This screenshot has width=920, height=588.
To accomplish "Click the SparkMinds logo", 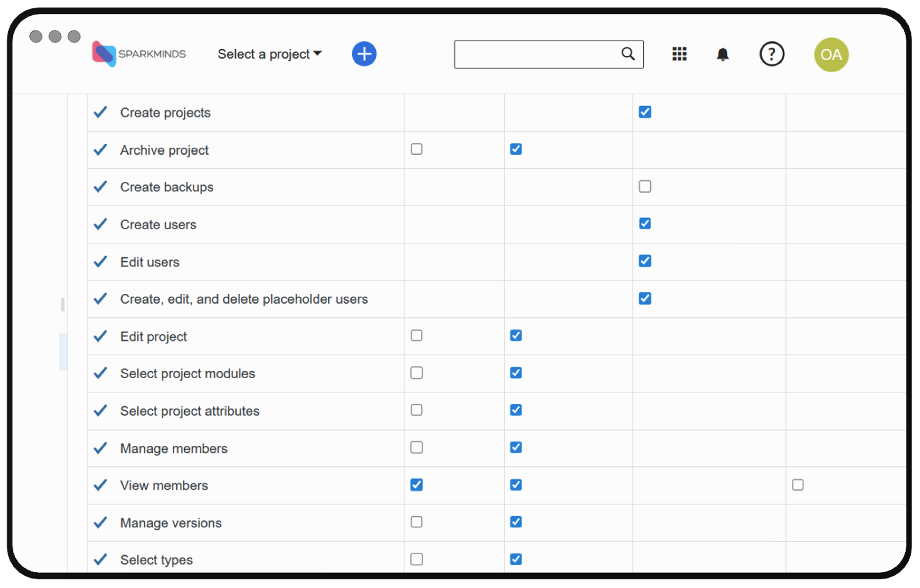I will click(139, 54).
